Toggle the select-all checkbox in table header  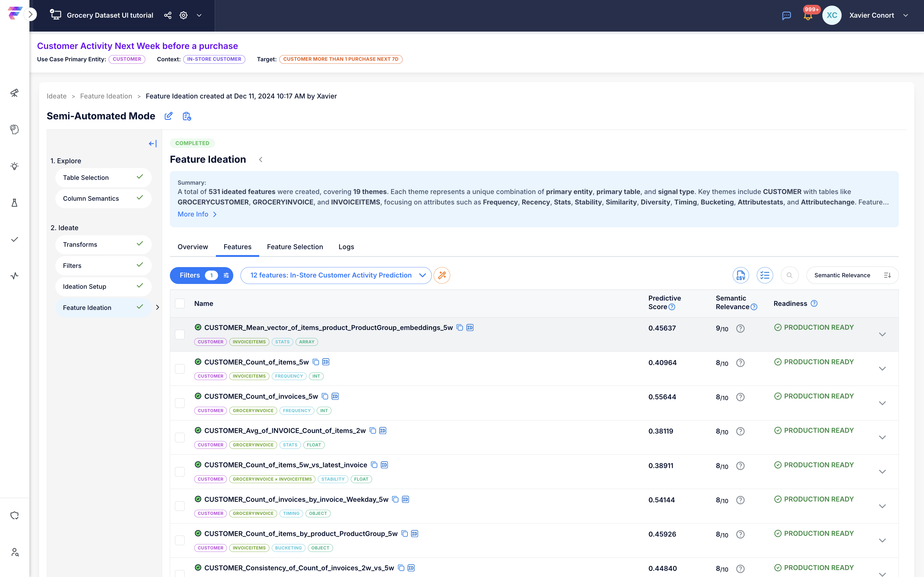click(180, 303)
